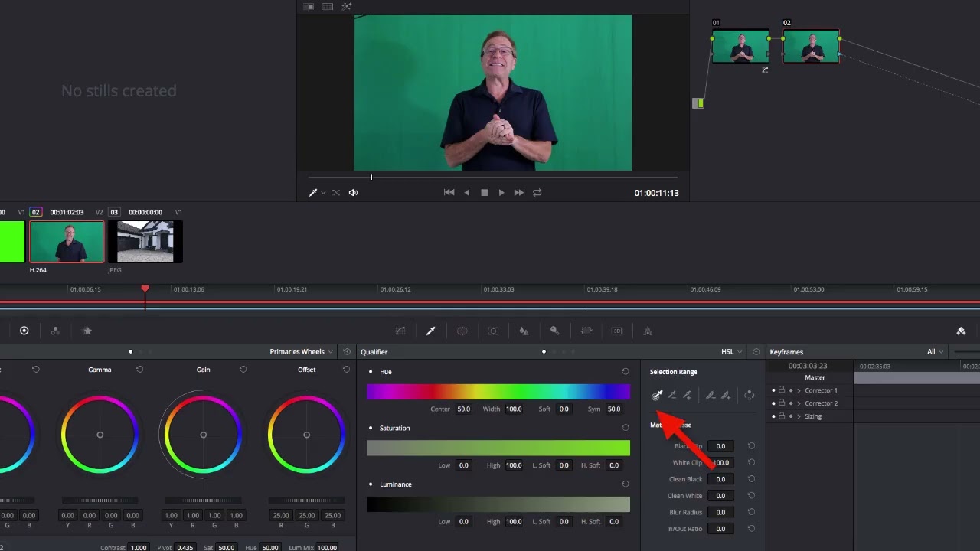Open the Primaries Wheels mode dropdown

click(x=301, y=352)
